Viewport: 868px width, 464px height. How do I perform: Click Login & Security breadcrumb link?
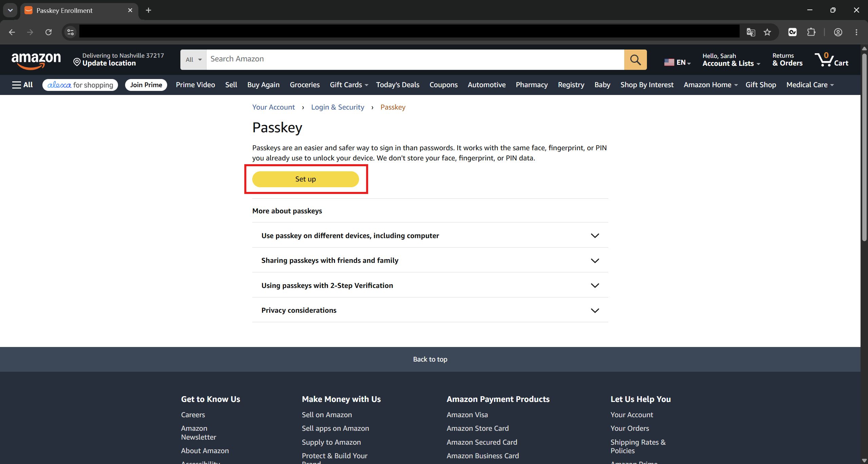point(337,107)
